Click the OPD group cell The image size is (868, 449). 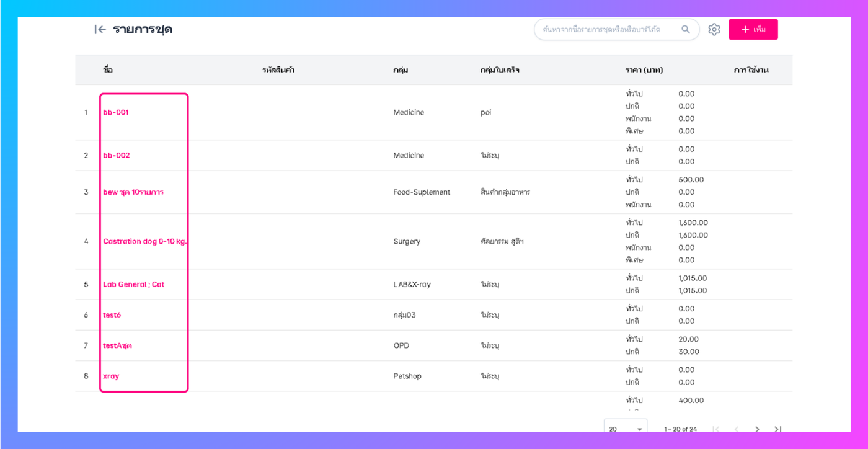402,345
